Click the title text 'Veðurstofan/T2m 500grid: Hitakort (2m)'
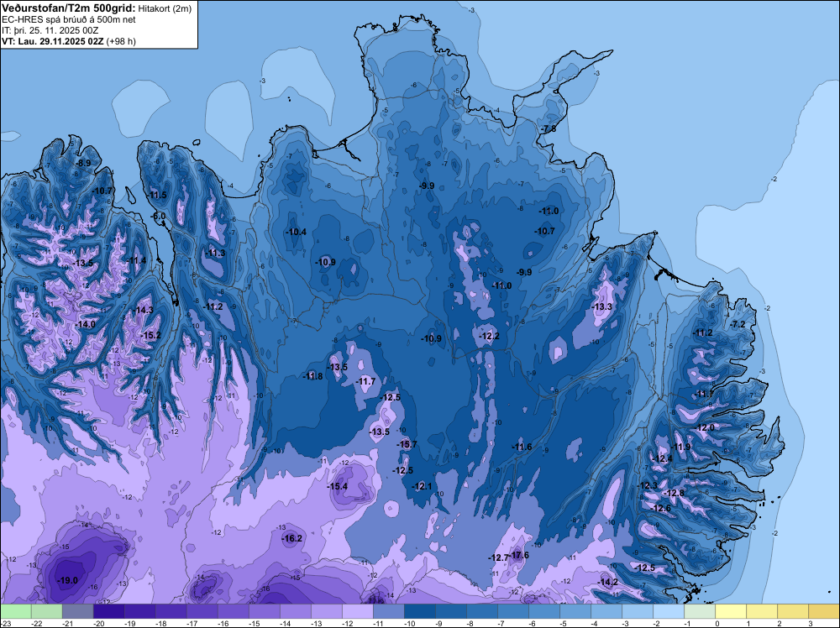Image resolution: width=840 pixels, height=628 pixels. (97, 8)
